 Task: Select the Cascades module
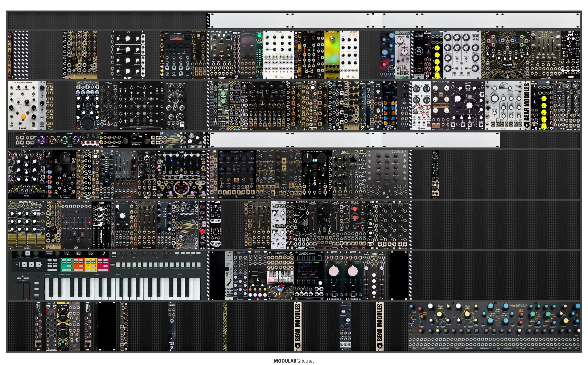[265, 174]
